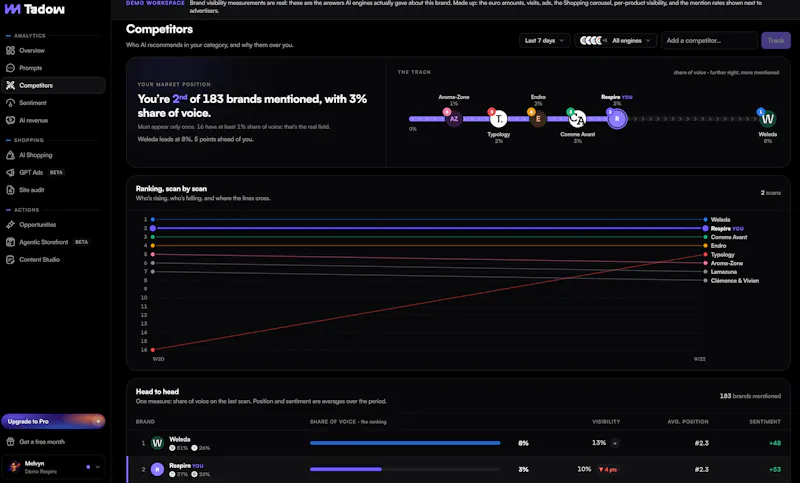
Task: Click the Respire R marker on the track
Action: tap(617, 119)
